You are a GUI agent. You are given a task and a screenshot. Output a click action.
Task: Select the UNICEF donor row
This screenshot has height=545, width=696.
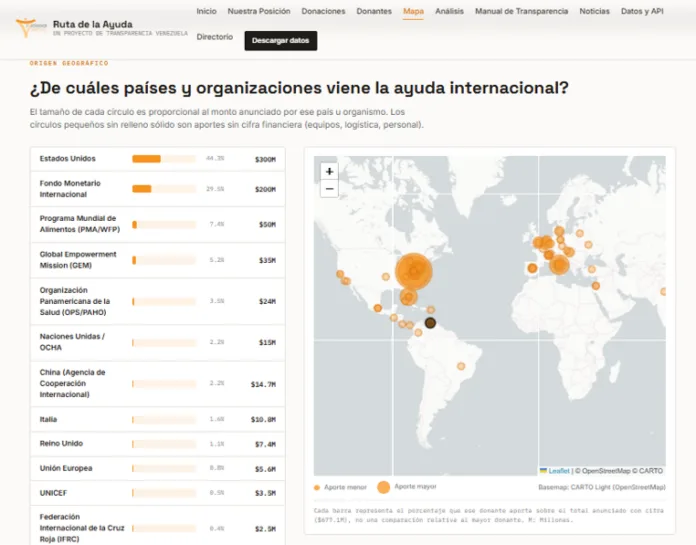(158, 493)
